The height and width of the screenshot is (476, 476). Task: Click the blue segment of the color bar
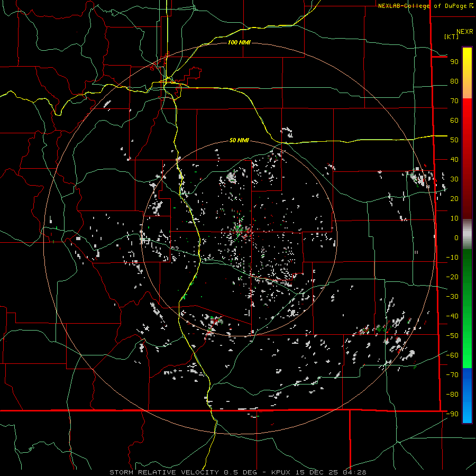[467, 395]
